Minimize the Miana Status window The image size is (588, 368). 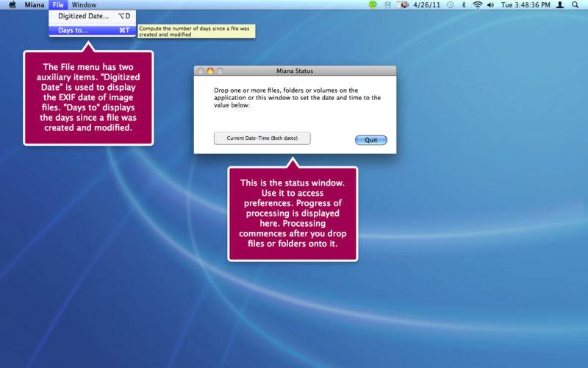pyautogui.click(x=210, y=71)
